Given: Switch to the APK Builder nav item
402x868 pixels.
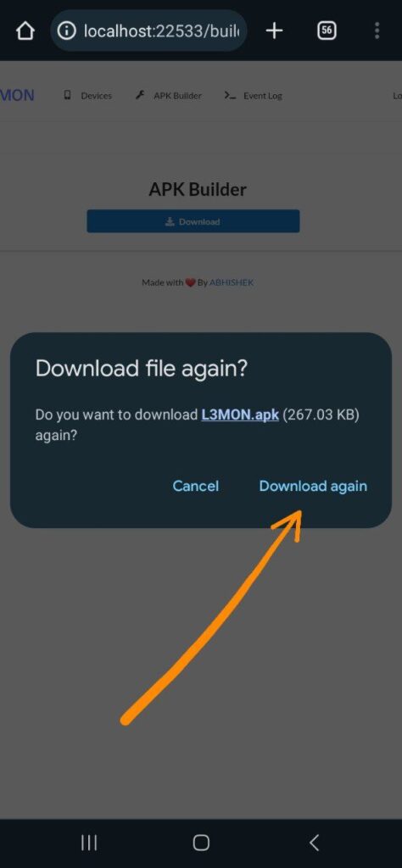Looking at the screenshot, I should tap(169, 95).
